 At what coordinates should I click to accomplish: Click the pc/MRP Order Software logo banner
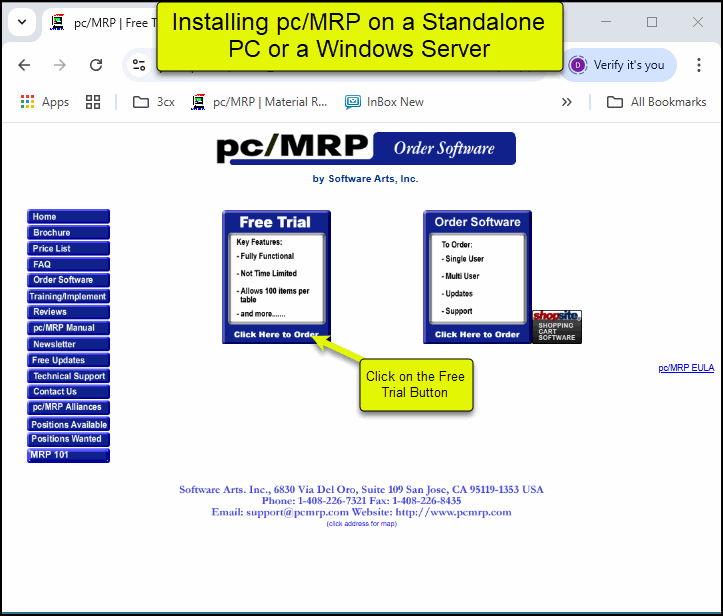(366, 148)
